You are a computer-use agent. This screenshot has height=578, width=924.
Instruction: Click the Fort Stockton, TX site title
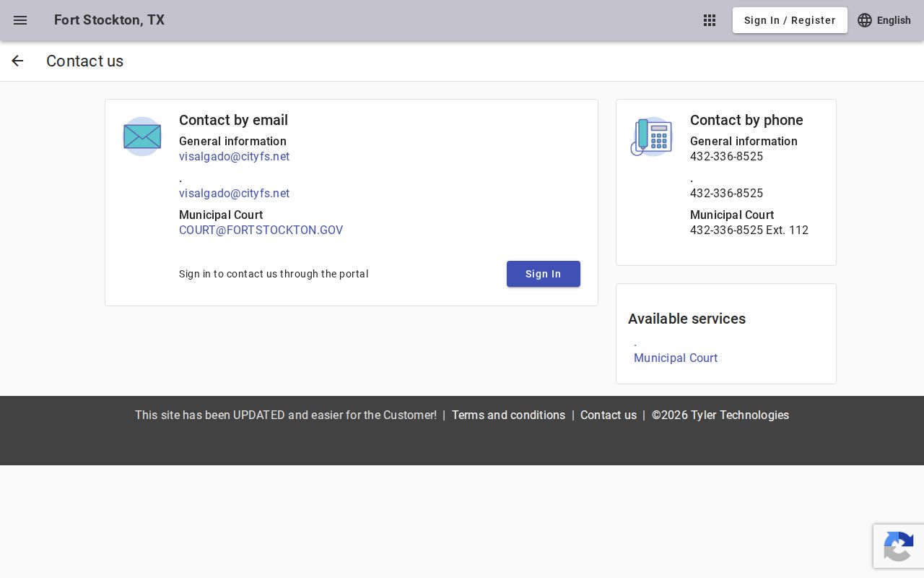[x=109, y=20]
